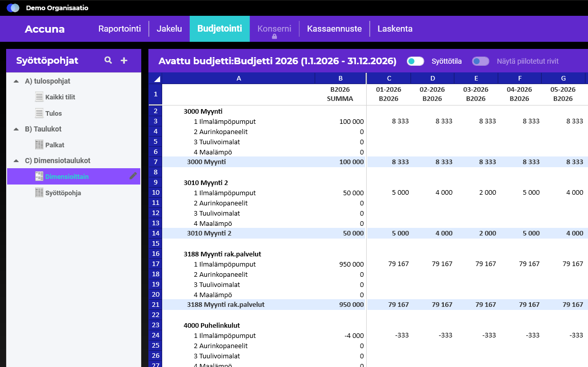Click '2 Aurinkopaneelit' in row 4

point(220,132)
